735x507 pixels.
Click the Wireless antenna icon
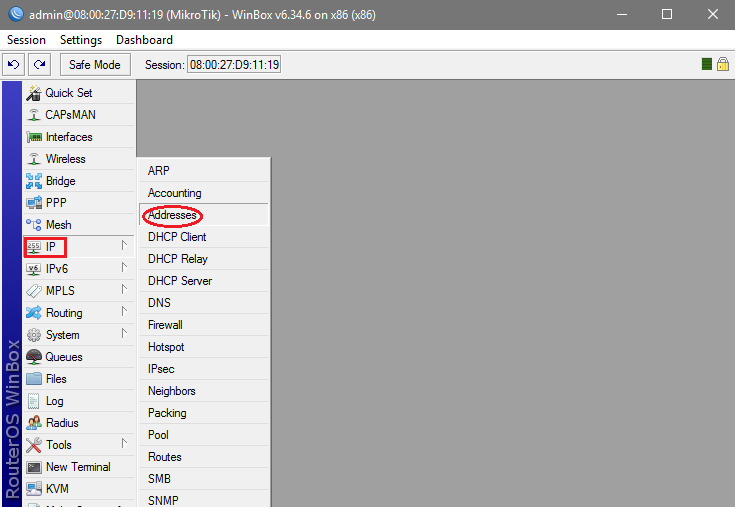tap(34, 159)
